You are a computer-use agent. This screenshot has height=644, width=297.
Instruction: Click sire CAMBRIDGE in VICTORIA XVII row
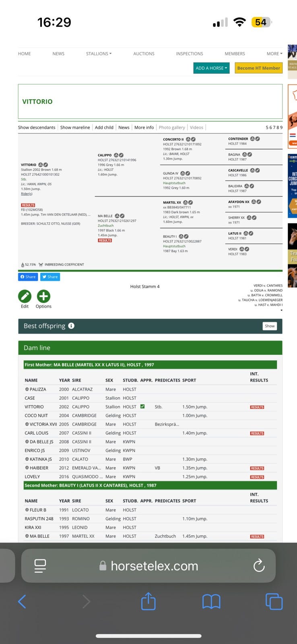tap(84, 424)
